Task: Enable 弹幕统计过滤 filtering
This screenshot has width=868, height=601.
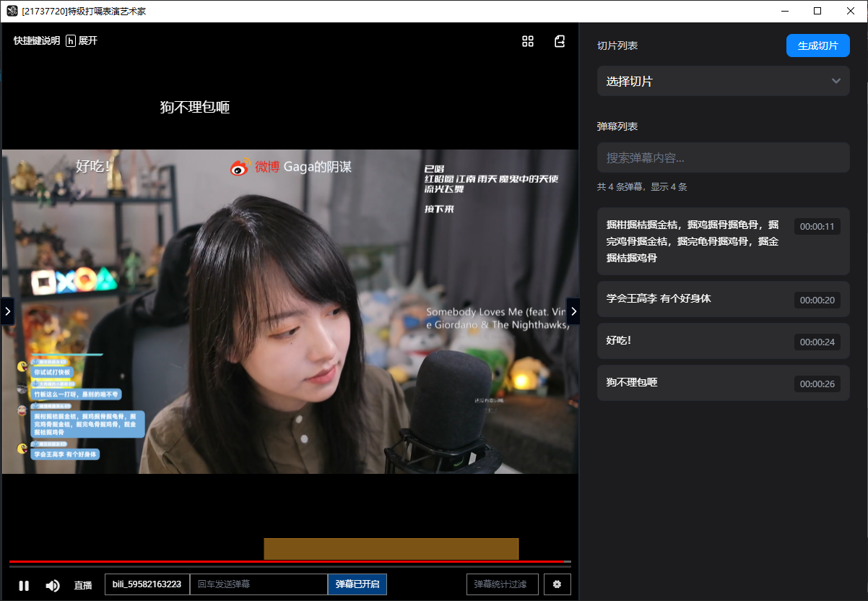Action: [x=502, y=584]
